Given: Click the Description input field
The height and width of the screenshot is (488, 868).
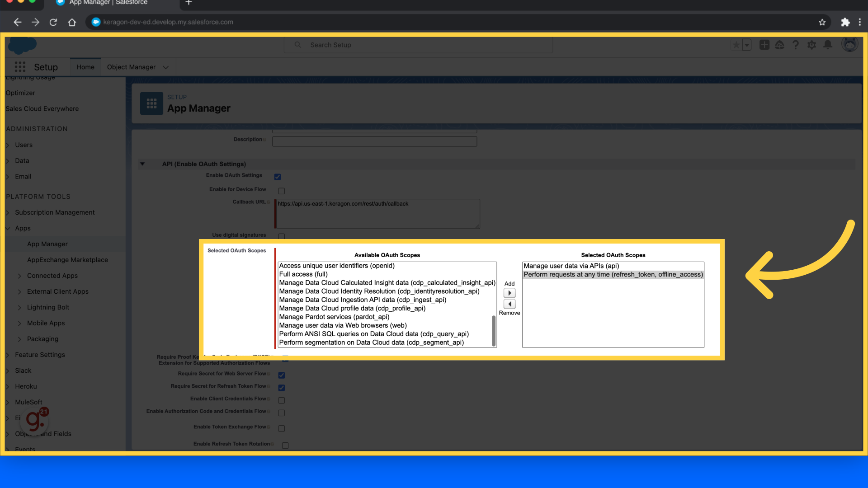Looking at the screenshot, I should coord(374,141).
